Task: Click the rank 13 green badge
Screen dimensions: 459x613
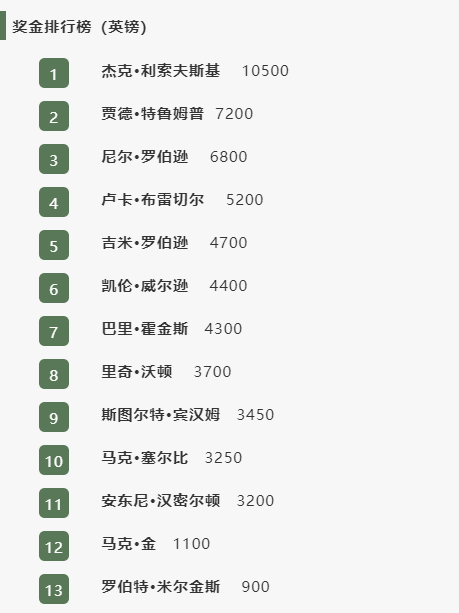Action: pyautogui.click(x=54, y=589)
